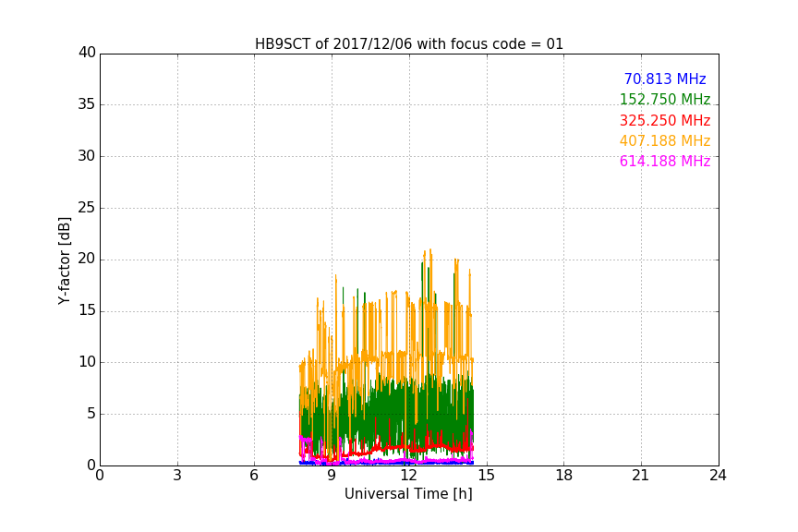The width and height of the screenshot is (798, 532).
Task: Click the 3 tick on the time axis
Action: pos(177,476)
